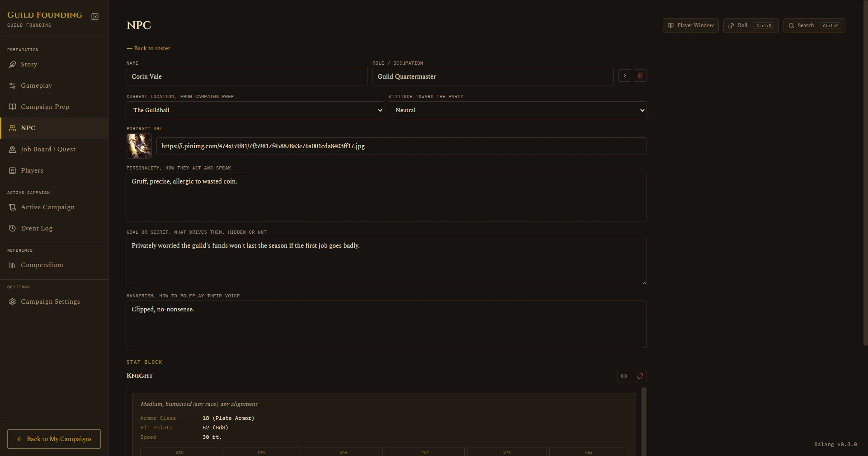This screenshot has height=456, width=868.
Task: Click Back to My Campaigns button
Action: pyautogui.click(x=54, y=439)
